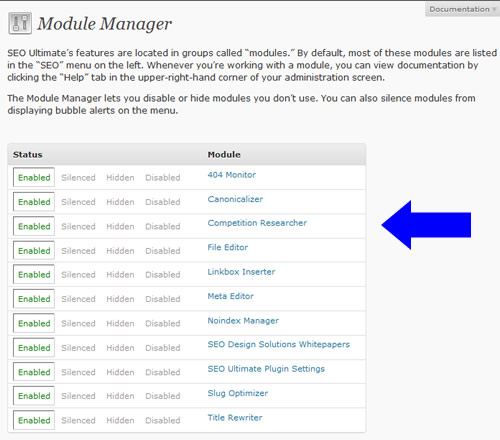This screenshot has height=440, width=500.
Task: Set Title Rewriter to Silenced
Action: point(78,420)
